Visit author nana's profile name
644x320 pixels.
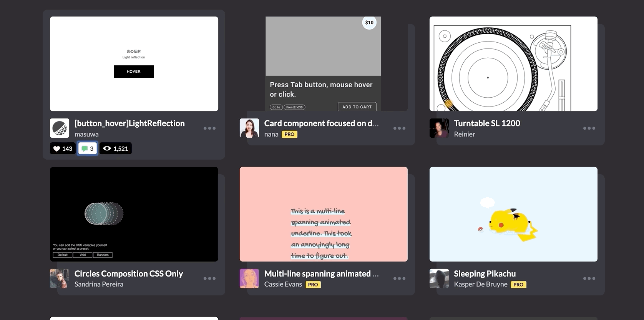pyautogui.click(x=271, y=134)
